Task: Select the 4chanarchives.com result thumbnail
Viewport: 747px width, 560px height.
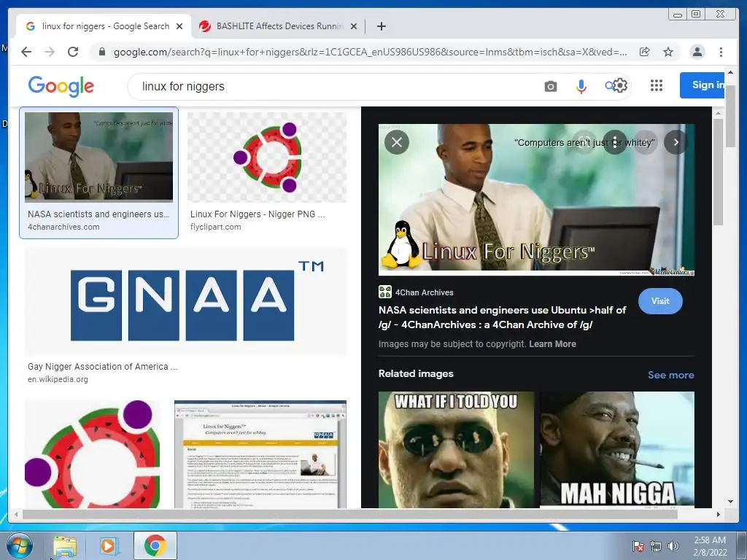Action: [x=99, y=157]
